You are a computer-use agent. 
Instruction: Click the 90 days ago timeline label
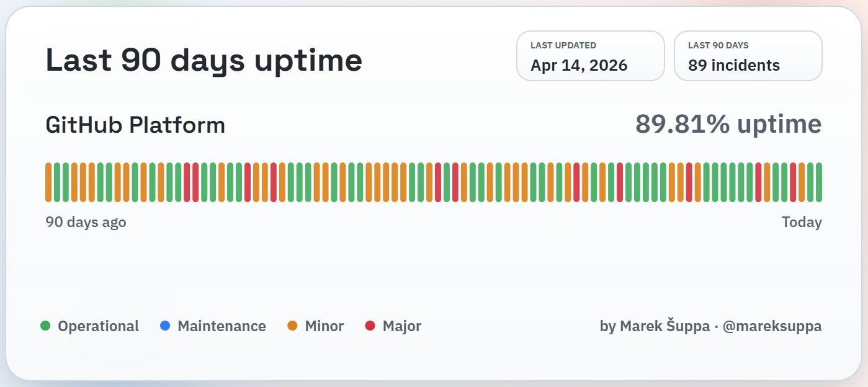(85, 221)
